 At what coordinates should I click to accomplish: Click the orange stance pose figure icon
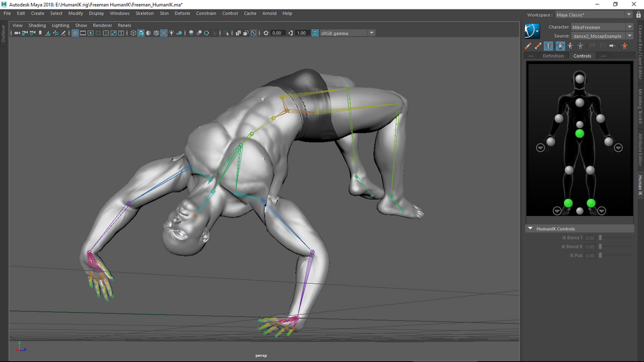point(625,46)
